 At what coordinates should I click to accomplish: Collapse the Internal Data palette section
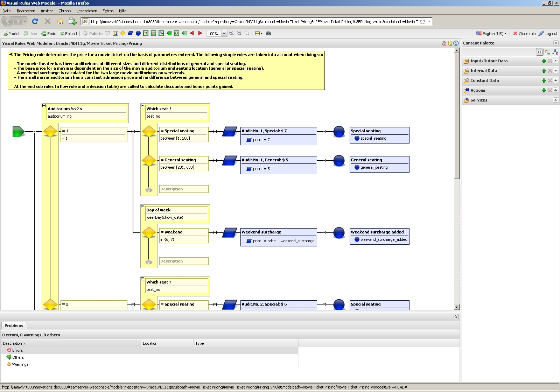point(555,71)
